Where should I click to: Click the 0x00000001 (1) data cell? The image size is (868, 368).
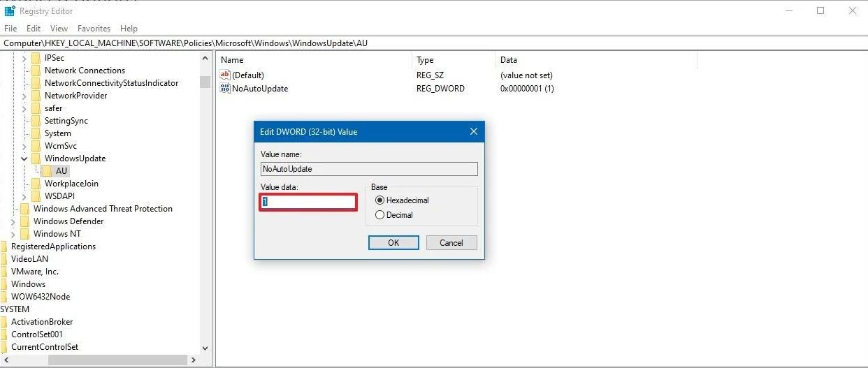[527, 89]
